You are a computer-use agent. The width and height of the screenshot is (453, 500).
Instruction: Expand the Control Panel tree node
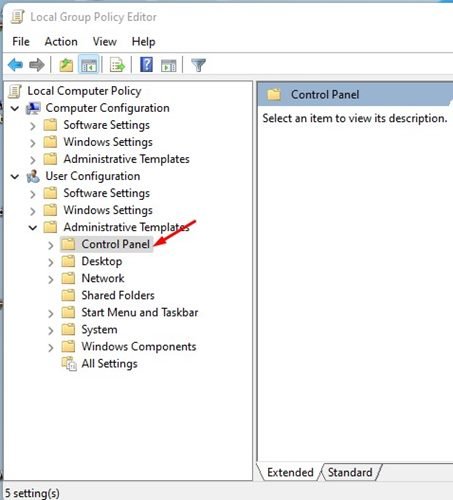[50, 245]
